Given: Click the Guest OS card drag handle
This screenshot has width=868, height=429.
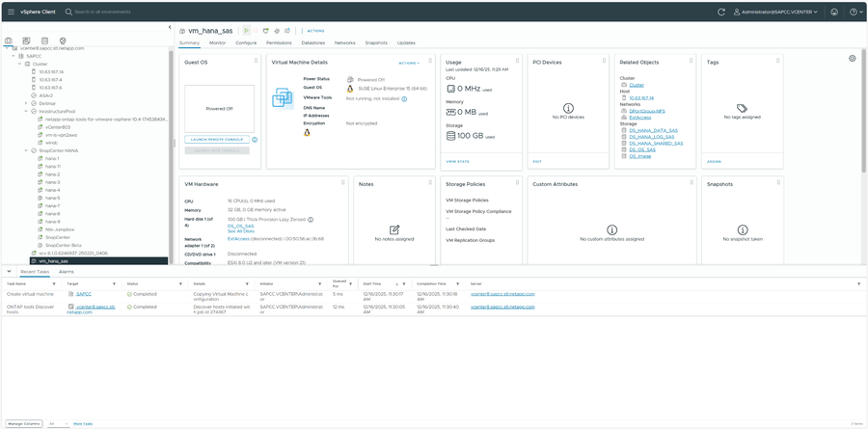Looking at the screenshot, I should (x=256, y=61).
